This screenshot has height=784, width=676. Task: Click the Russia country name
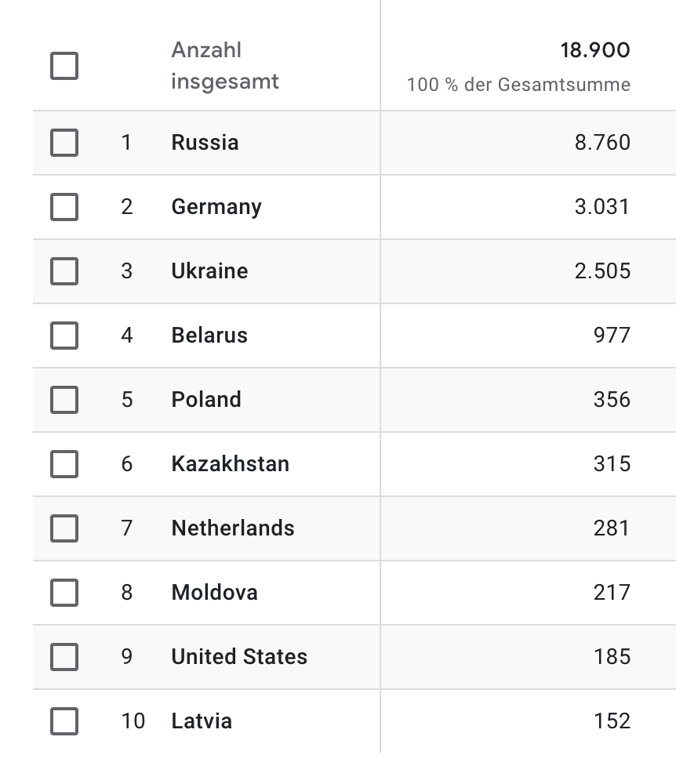pos(205,143)
